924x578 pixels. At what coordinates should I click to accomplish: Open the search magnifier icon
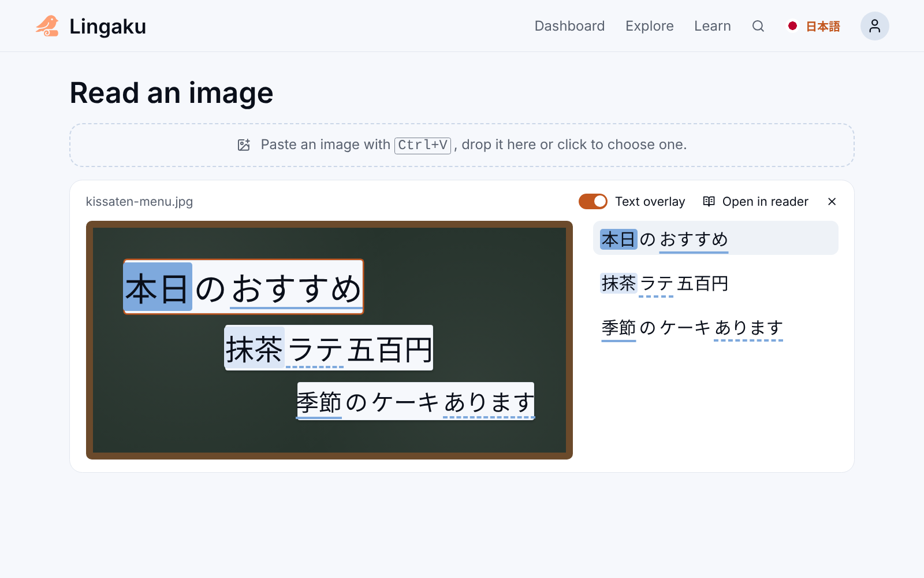pos(758,26)
